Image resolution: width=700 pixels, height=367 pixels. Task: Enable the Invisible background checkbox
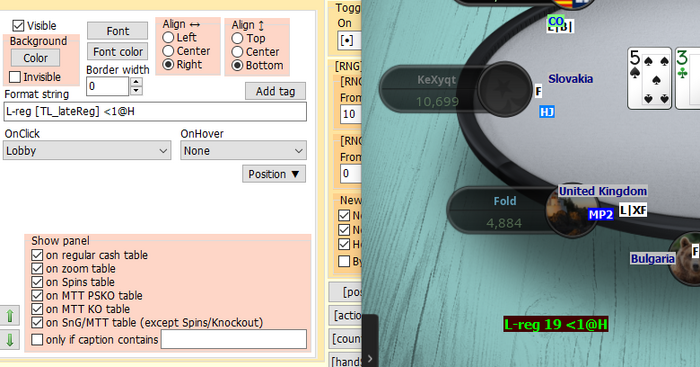[15, 77]
